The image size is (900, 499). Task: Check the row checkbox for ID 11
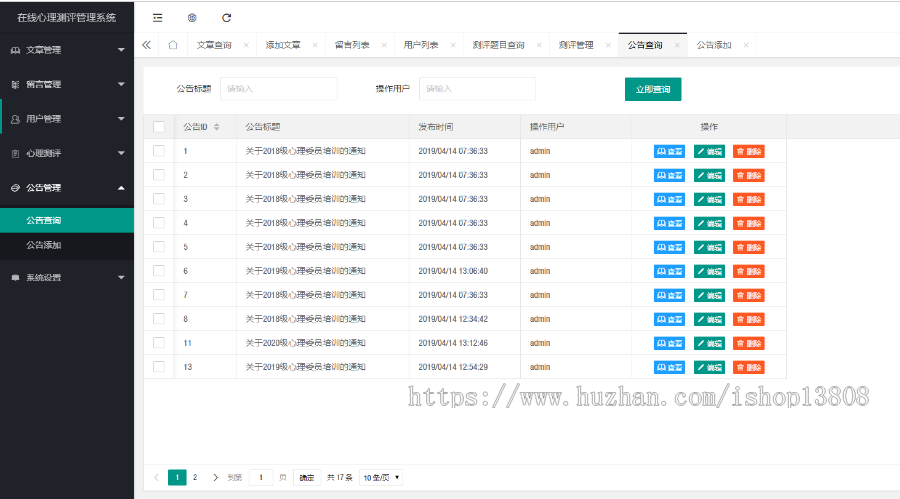(x=159, y=343)
